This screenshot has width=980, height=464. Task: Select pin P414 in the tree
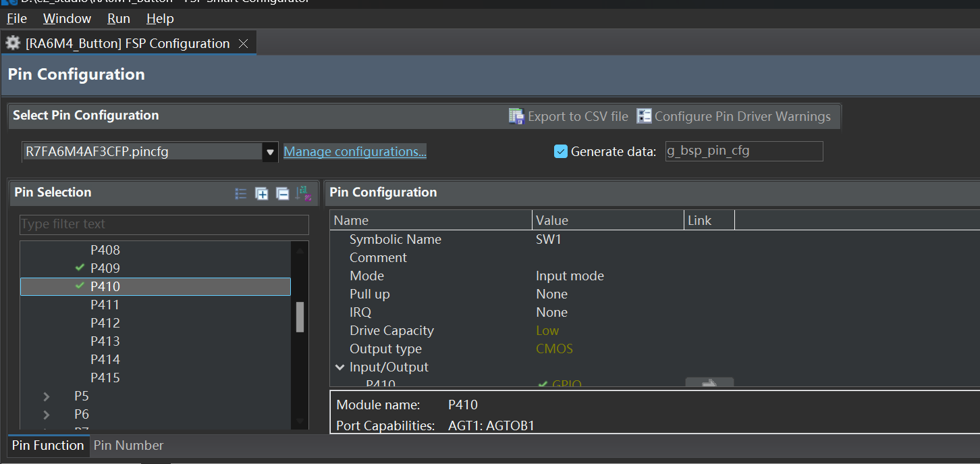point(105,359)
